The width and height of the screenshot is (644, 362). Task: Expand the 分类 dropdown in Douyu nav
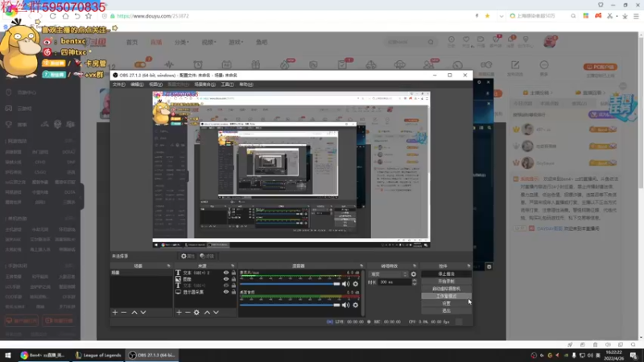[x=182, y=42]
